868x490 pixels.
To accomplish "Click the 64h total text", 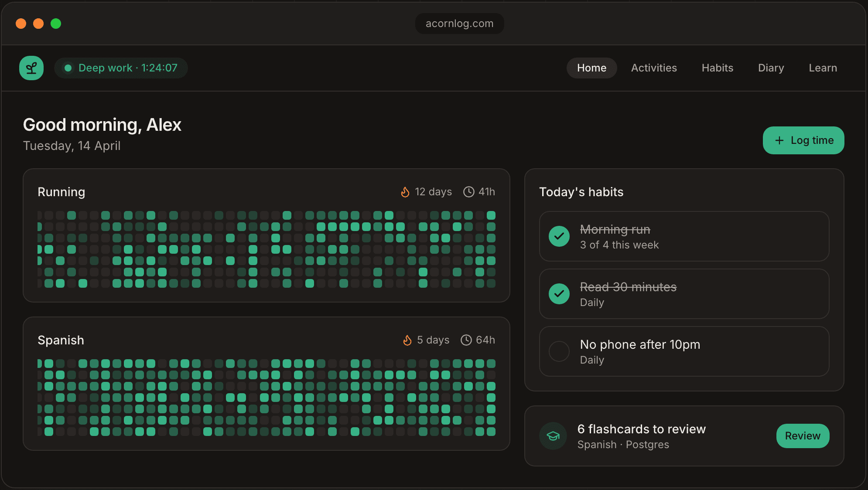I will point(485,340).
